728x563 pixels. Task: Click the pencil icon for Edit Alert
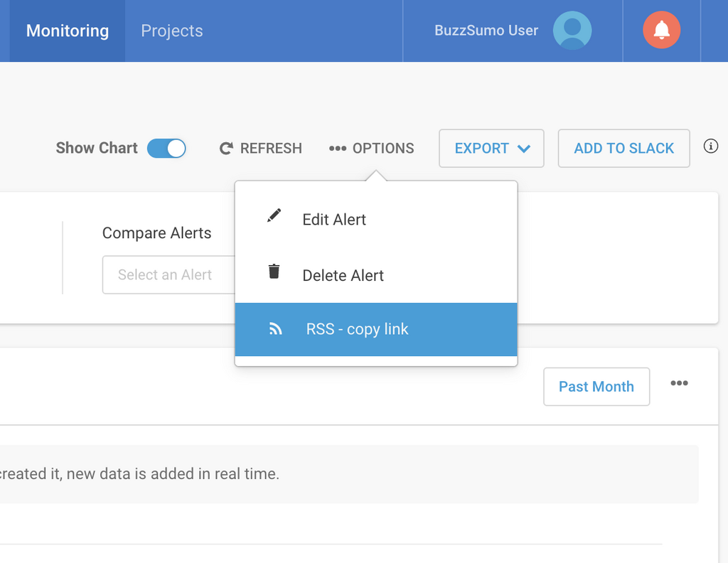(274, 216)
